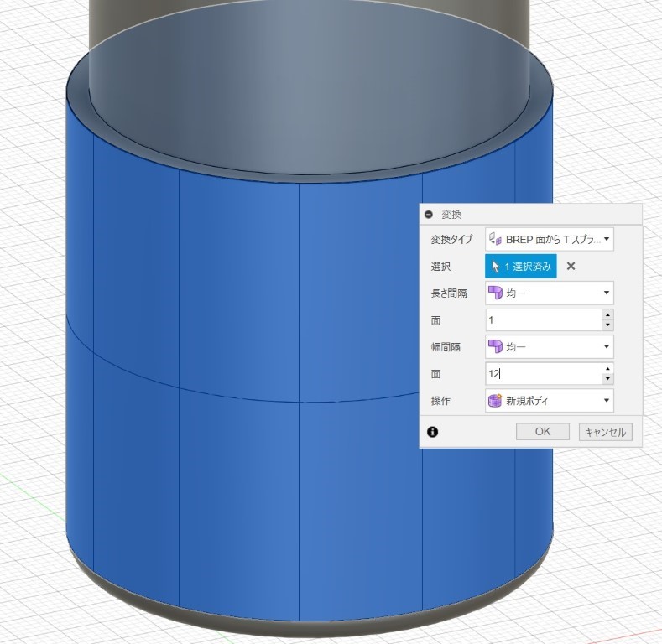Open the 変換タイプ dropdown
The width and height of the screenshot is (662, 644).
[606, 239]
